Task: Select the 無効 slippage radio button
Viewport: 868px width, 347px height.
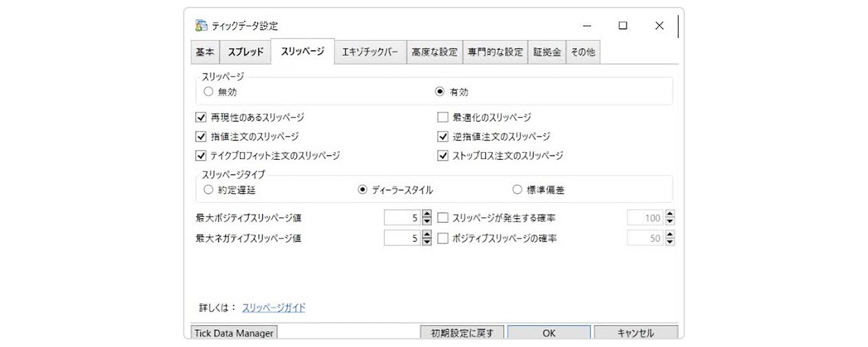Action: [x=208, y=92]
